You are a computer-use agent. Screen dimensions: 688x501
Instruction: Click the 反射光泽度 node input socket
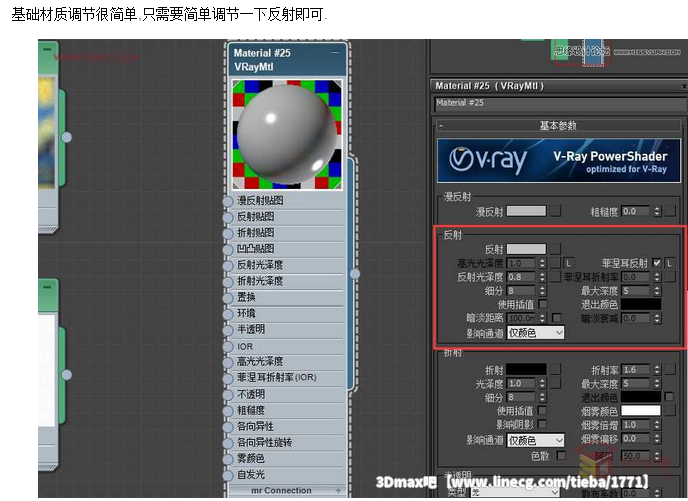[x=228, y=266]
